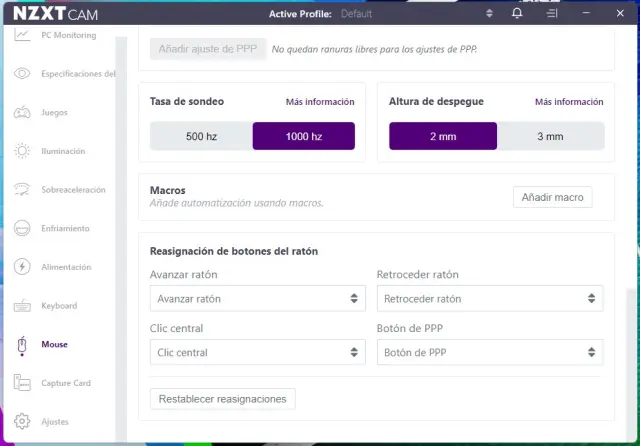Click the disabled Añadir ajuste de PPP button

point(208,49)
